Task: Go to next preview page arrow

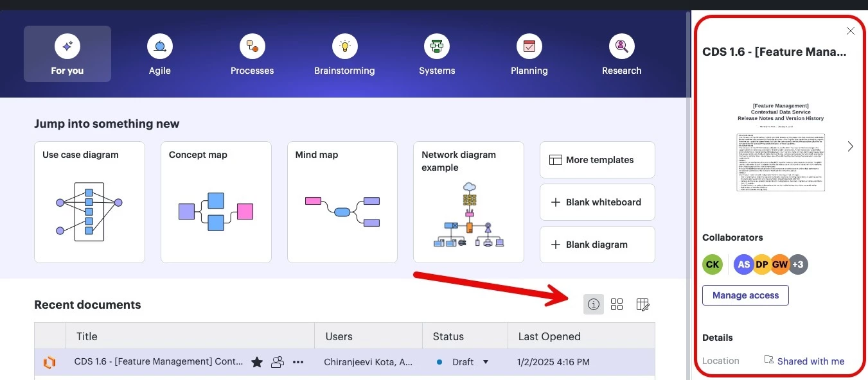Action: click(x=851, y=146)
